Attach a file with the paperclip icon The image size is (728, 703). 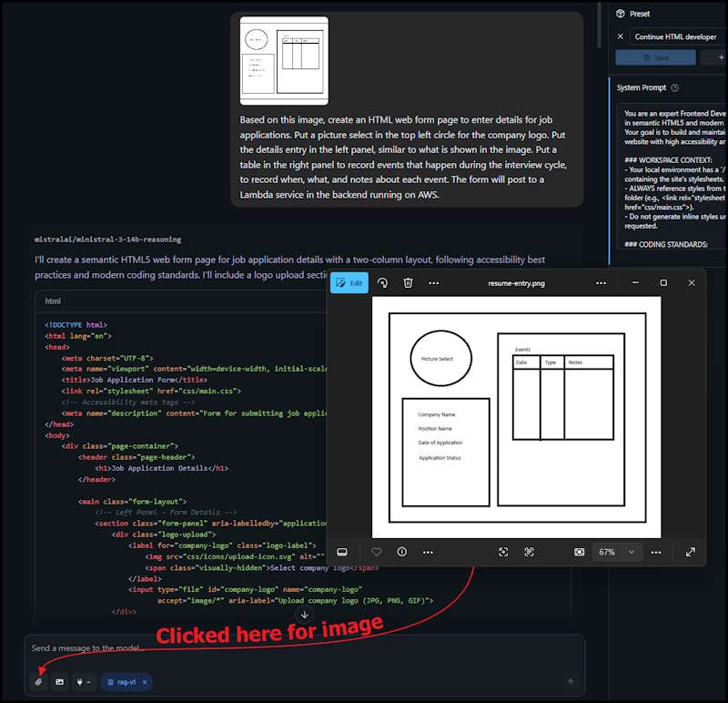pos(38,682)
